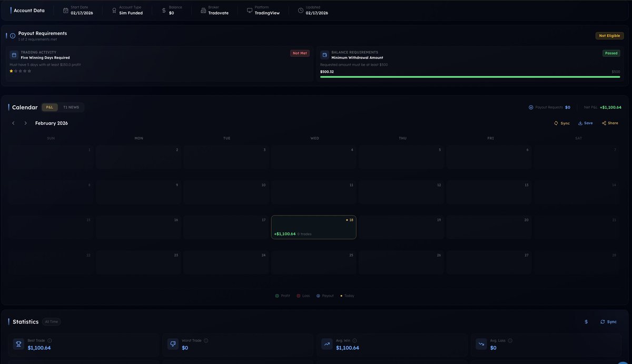Open the Worst Trade info tooltip icon
This screenshot has height=364, width=632.
coord(206,340)
